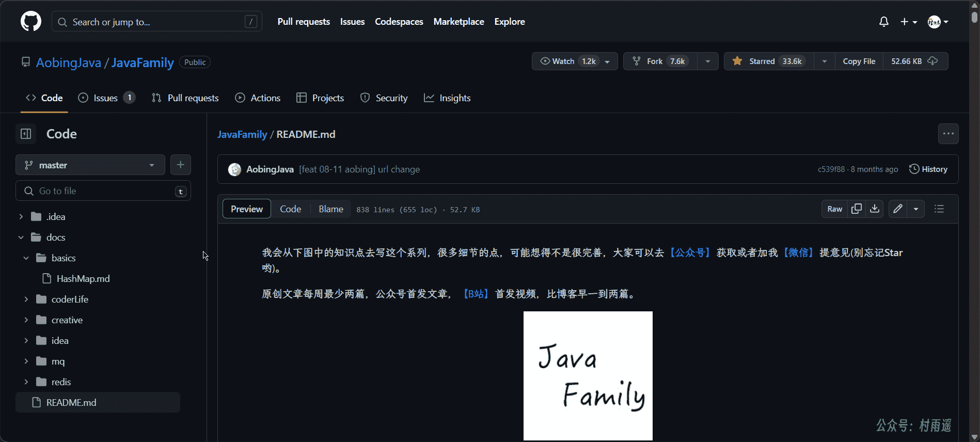
Task: Open the more file actions ellipsis button
Action: click(948, 134)
